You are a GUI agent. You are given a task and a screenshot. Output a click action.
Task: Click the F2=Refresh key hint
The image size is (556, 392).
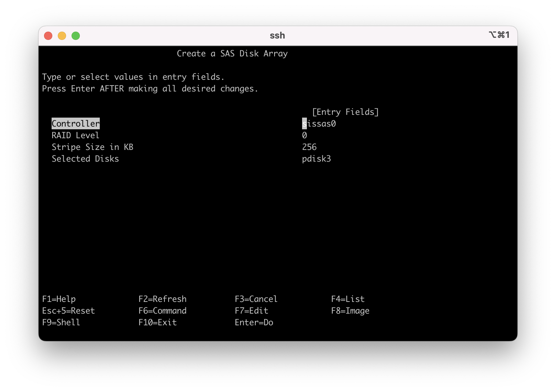click(162, 299)
